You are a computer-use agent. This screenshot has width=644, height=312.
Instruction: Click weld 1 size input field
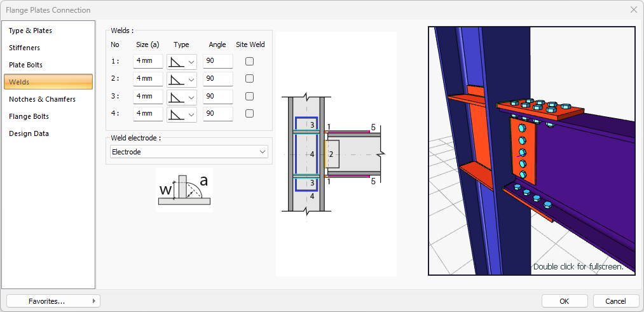(x=148, y=62)
